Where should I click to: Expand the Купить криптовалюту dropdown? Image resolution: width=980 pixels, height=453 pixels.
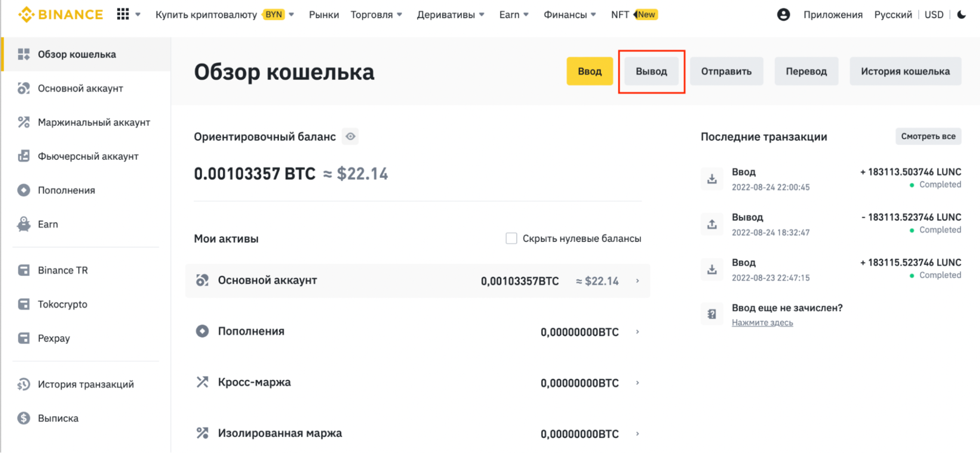[224, 15]
